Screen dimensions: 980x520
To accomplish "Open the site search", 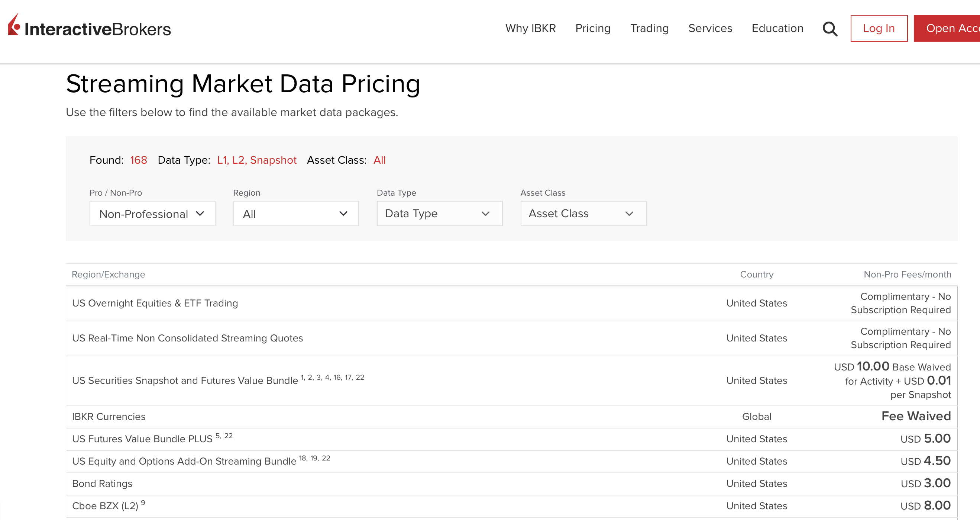I will (x=829, y=28).
